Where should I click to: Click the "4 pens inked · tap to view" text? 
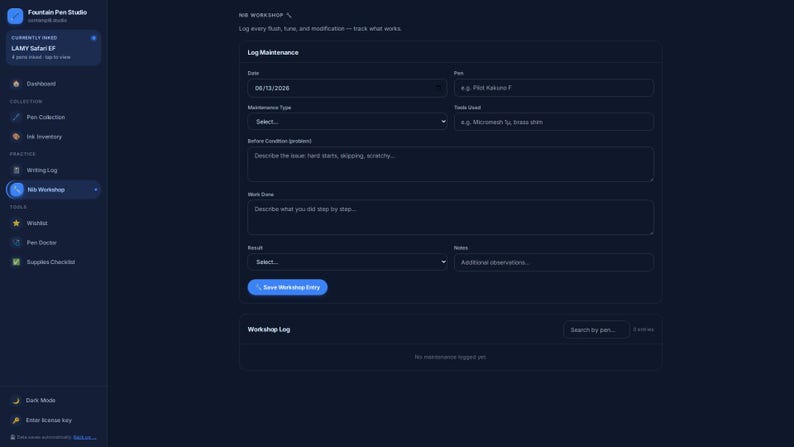click(x=41, y=57)
